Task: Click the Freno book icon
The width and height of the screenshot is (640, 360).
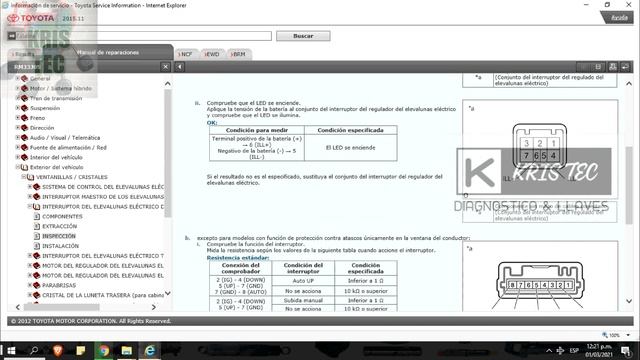Action: click(24, 118)
